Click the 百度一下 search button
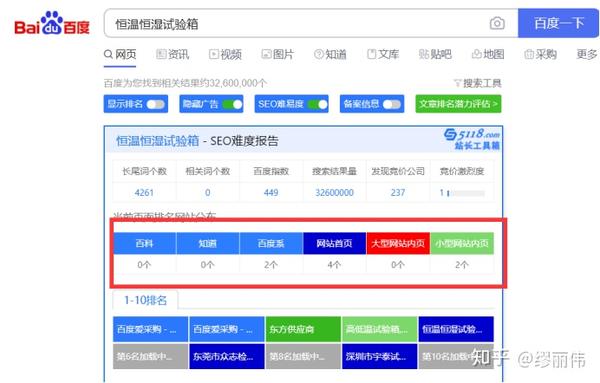The width and height of the screenshot is (600, 383). pyautogui.click(x=558, y=23)
